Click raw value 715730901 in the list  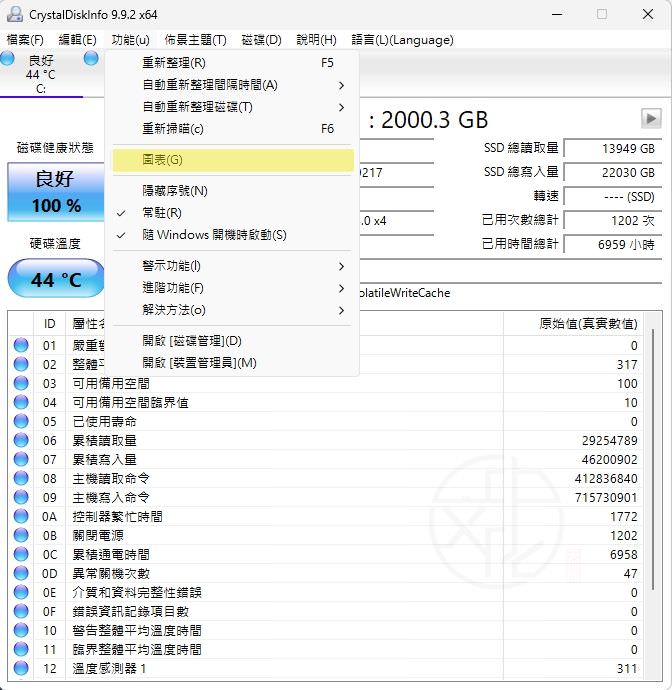click(x=606, y=497)
